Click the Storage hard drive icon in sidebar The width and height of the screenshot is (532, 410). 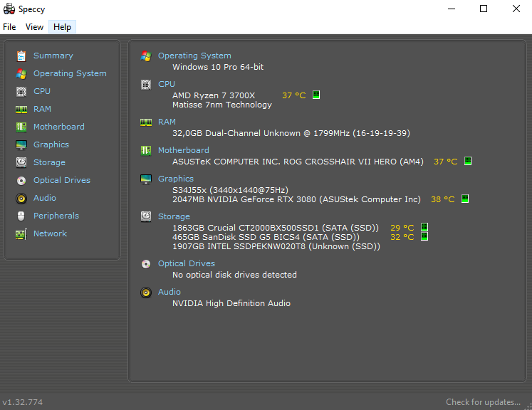(x=21, y=162)
